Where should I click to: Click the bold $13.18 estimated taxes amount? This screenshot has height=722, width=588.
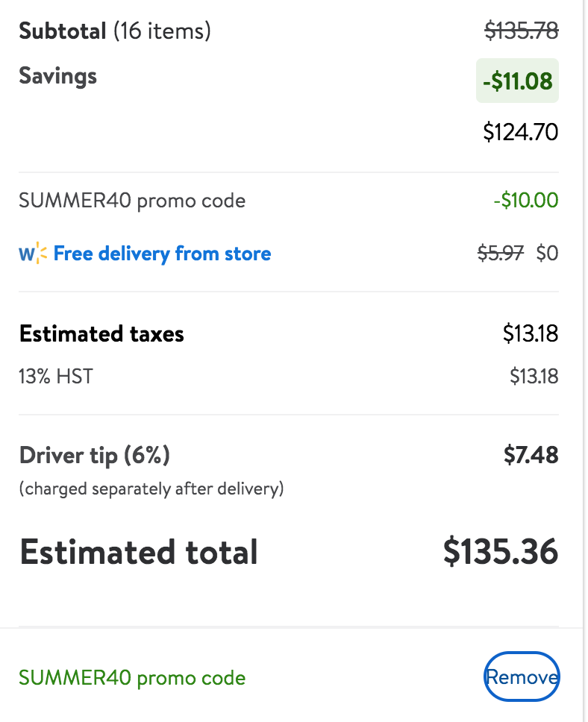click(x=531, y=333)
